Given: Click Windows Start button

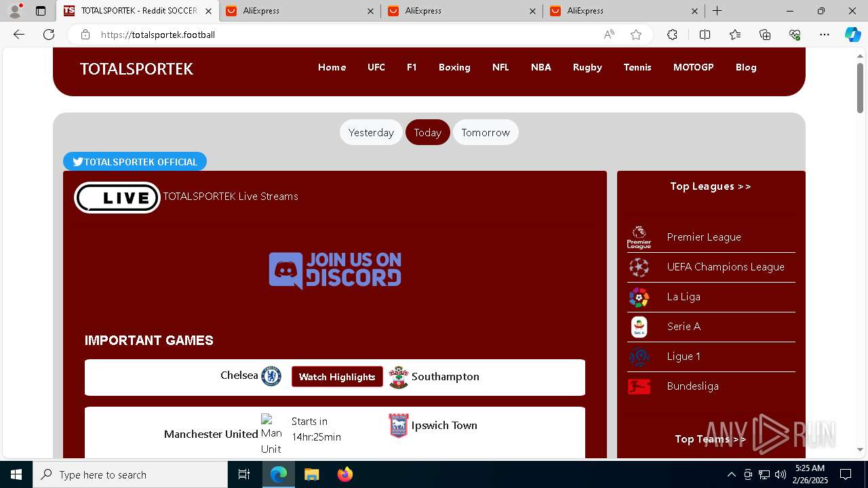Looking at the screenshot, I should coord(16,474).
